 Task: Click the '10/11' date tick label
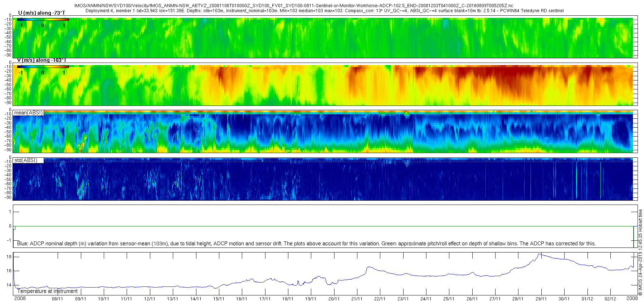[104, 299]
